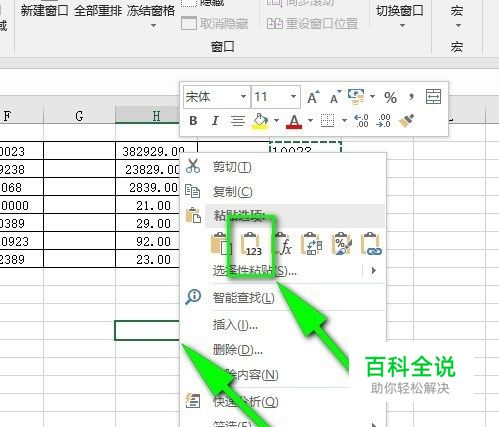Click the Quick Analysis icon
499x427 pixels.
193,401
